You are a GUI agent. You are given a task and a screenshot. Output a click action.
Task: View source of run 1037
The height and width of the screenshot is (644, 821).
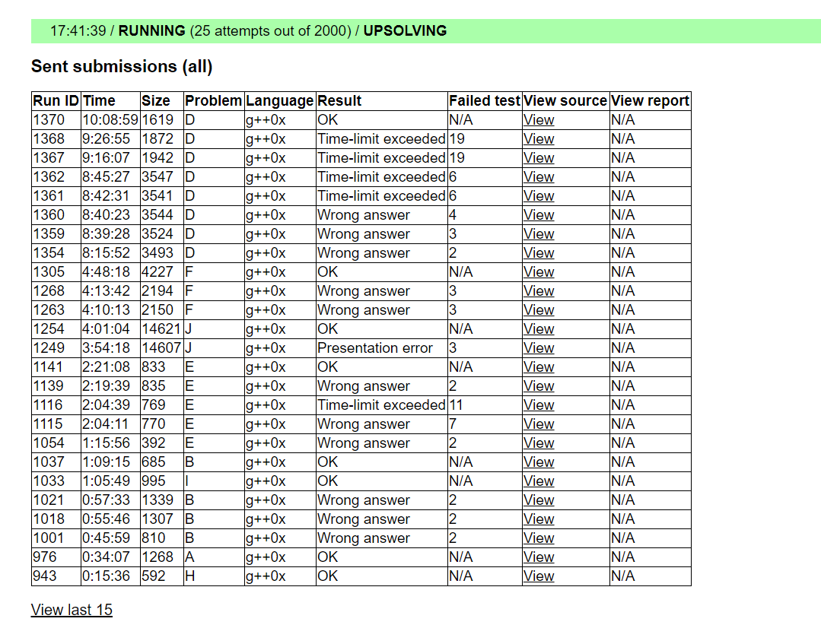[x=539, y=462]
